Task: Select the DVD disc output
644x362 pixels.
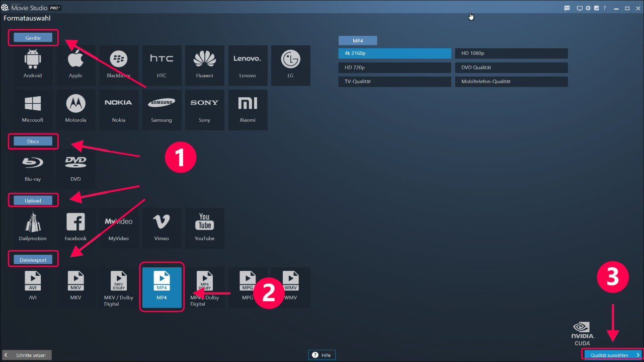Action: 75,169
